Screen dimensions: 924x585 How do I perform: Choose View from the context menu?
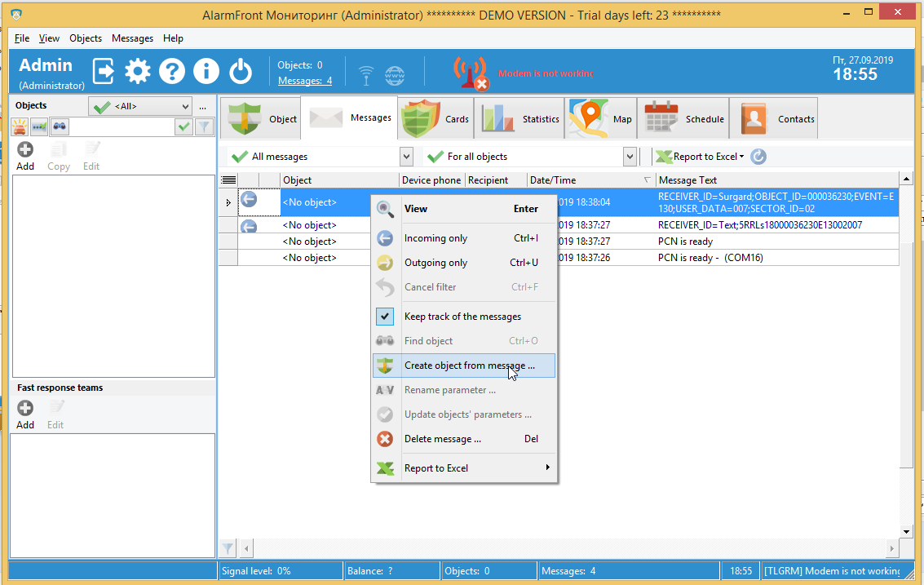464,208
